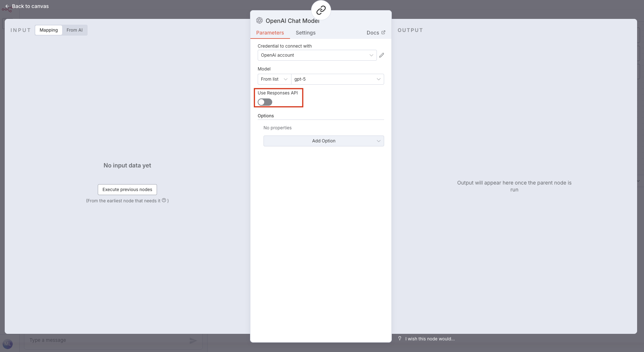644x352 pixels.
Task: Switch to the Mapping tab
Action: coord(48,30)
